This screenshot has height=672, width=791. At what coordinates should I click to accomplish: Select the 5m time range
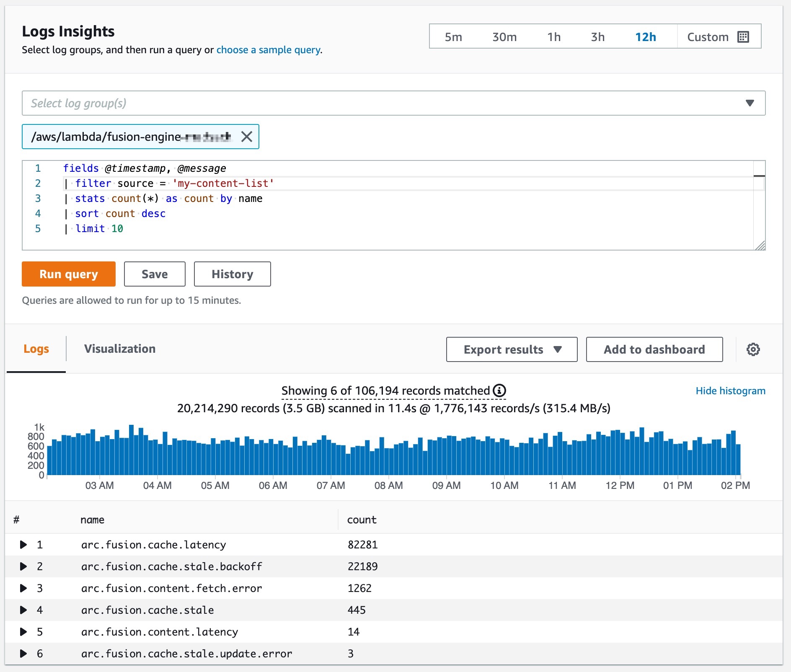coord(453,37)
